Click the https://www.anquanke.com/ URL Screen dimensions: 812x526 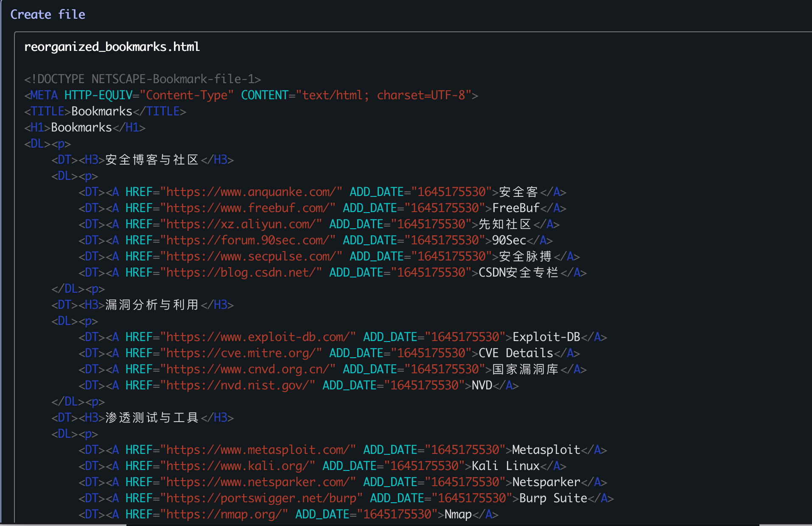point(251,192)
